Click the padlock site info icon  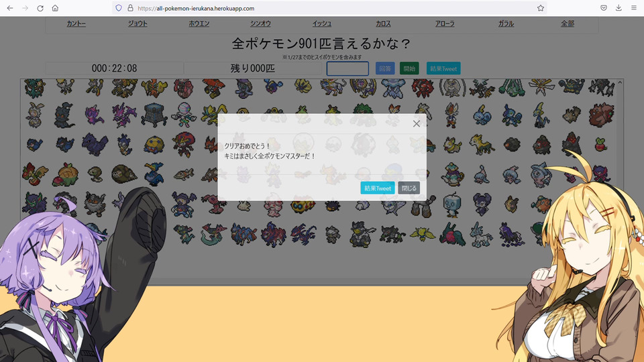(130, 8)
